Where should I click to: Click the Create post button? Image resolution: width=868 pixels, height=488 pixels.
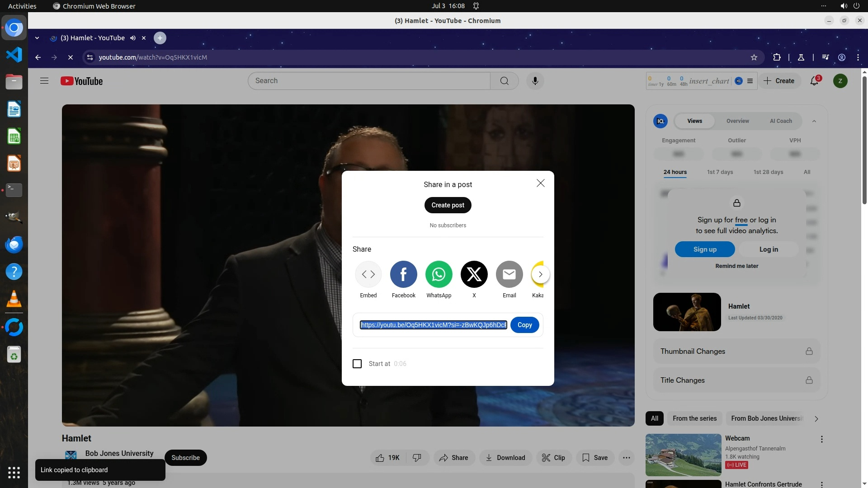click(448, 205)
